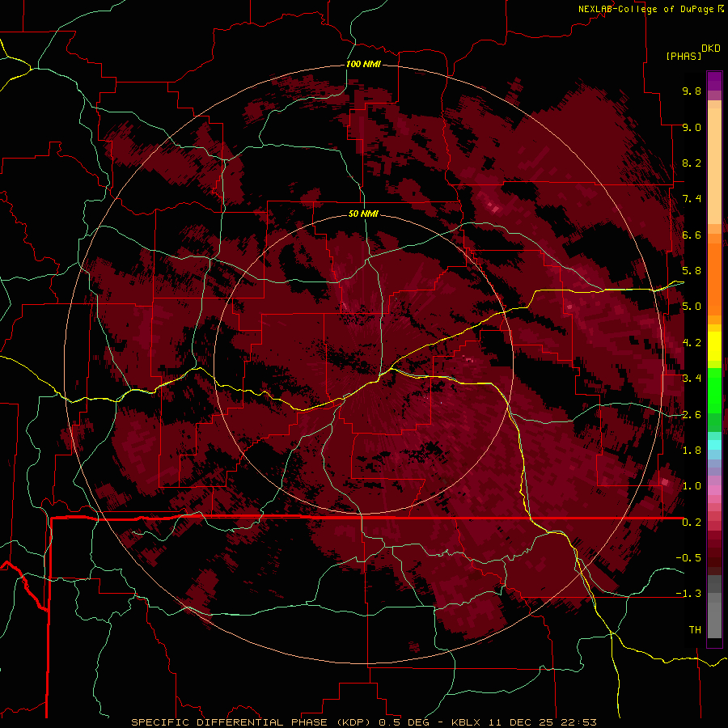Screen dimensions: 728x728
Task: Click the 0.2 value on the color scale
Action: click(692, 523)
